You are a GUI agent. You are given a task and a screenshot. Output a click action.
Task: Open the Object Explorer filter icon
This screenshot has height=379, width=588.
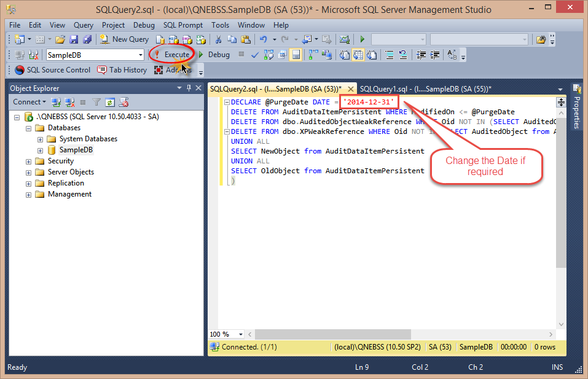[x=95, y=101]
